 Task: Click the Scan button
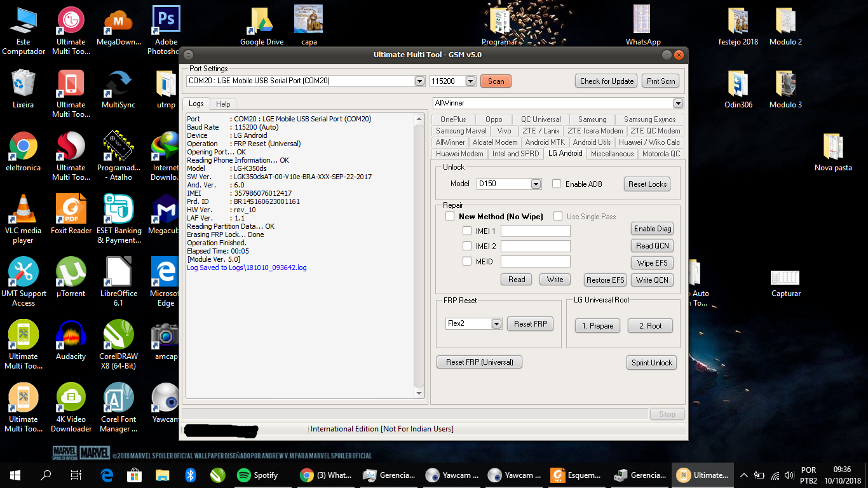tap(496, 81)
